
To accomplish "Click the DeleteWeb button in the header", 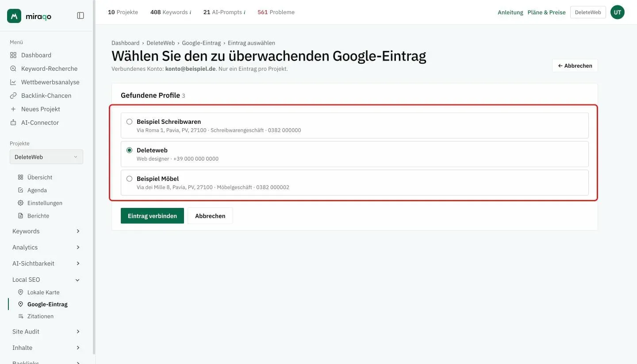I will (x=588, y=12).
